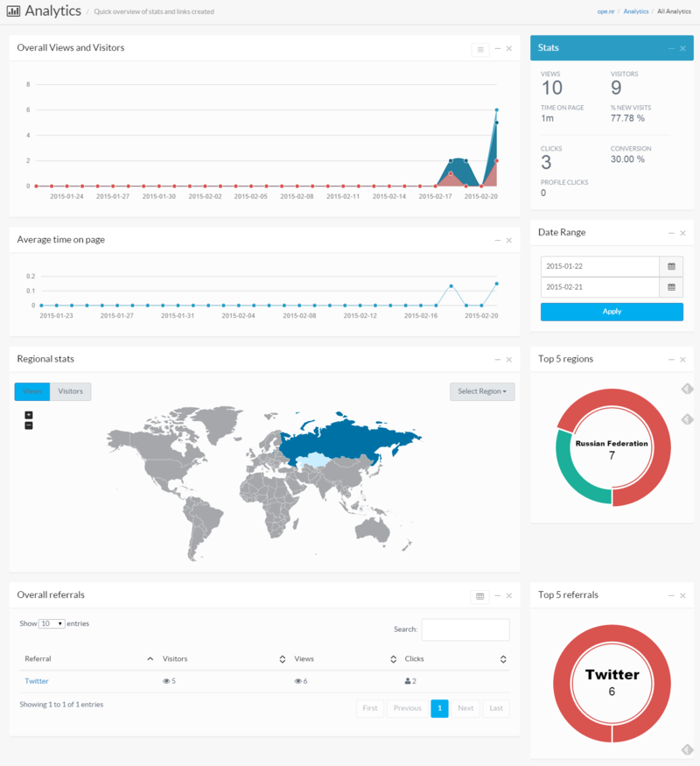This screenshot has height=766, width=700.
Task: Collapse the Average time on page panel
Action: (497, 241)
